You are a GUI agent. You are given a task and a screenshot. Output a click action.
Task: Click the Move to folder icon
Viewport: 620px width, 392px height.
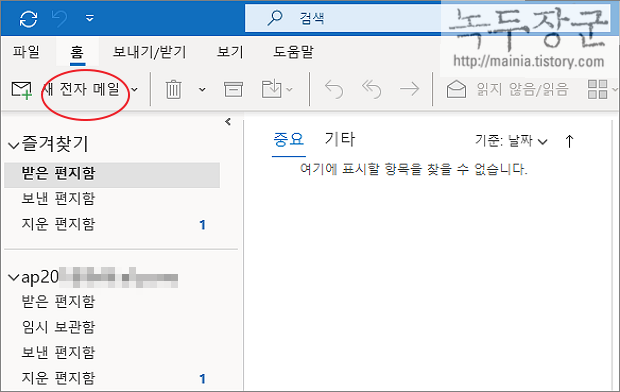point(272,89)
